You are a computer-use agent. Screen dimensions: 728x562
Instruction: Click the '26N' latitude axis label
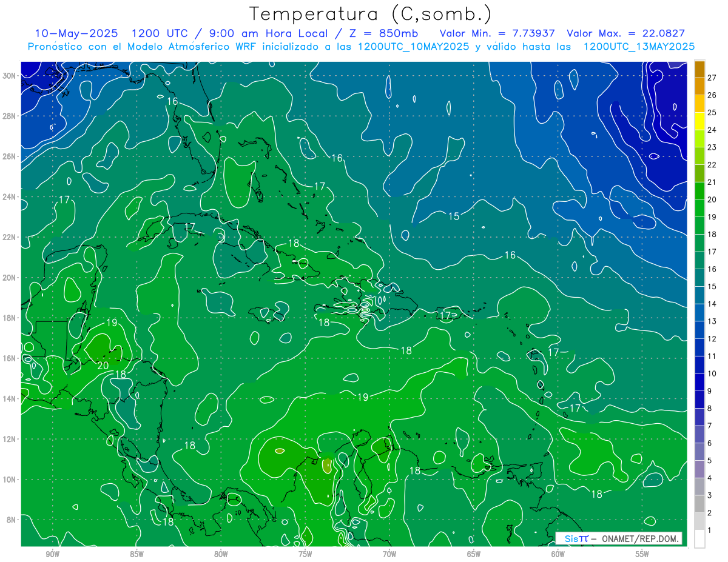8,156
